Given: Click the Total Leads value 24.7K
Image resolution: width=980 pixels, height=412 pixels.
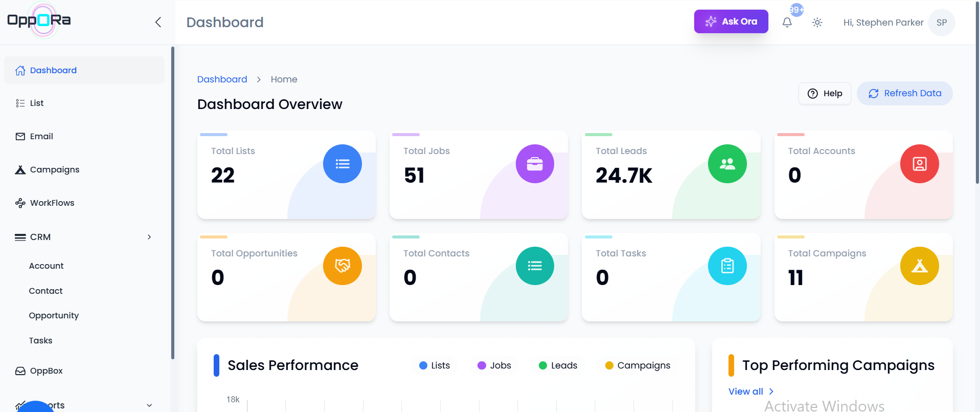Looking at the screenshot, I should (624, 176).
